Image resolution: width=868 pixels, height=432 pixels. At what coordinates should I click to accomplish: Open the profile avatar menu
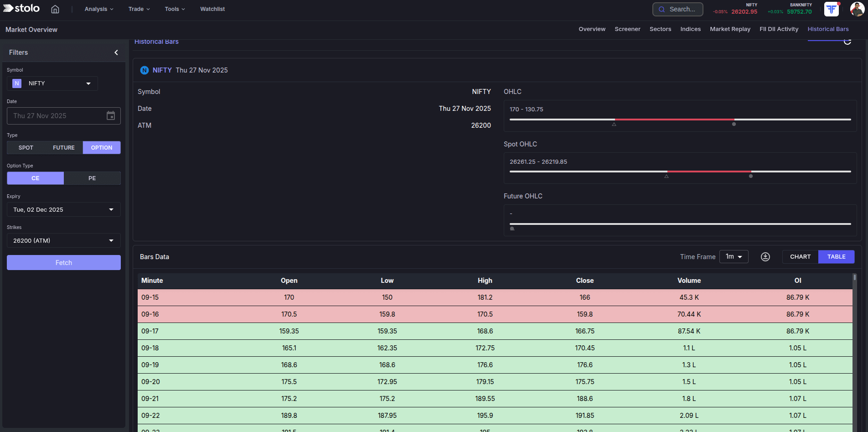pos(857,9)
